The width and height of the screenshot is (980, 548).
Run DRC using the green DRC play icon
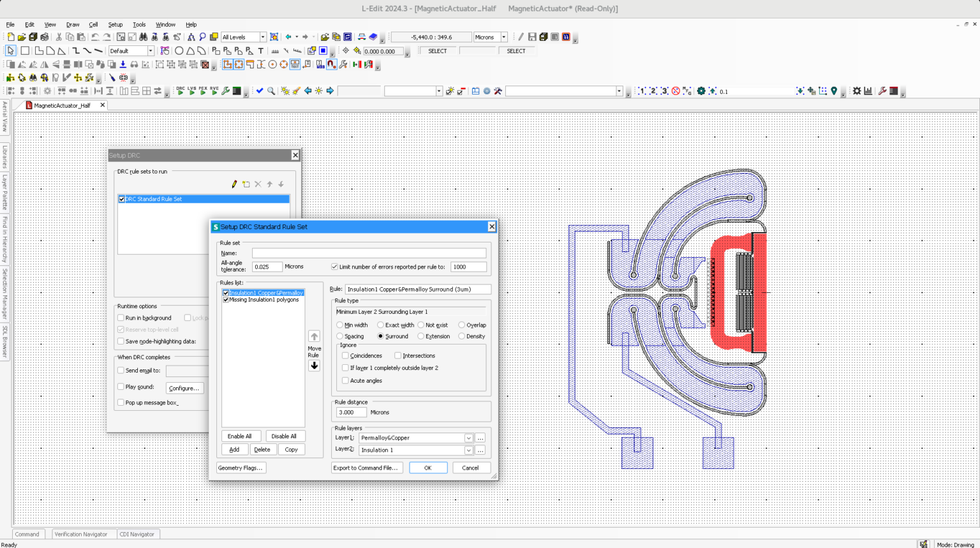(x=181, y=91)
